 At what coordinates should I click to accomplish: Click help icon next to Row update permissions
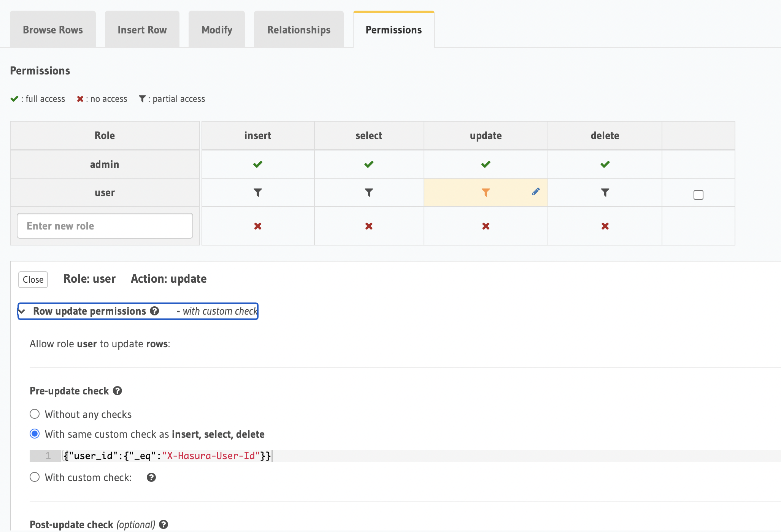tap(154, 311)
